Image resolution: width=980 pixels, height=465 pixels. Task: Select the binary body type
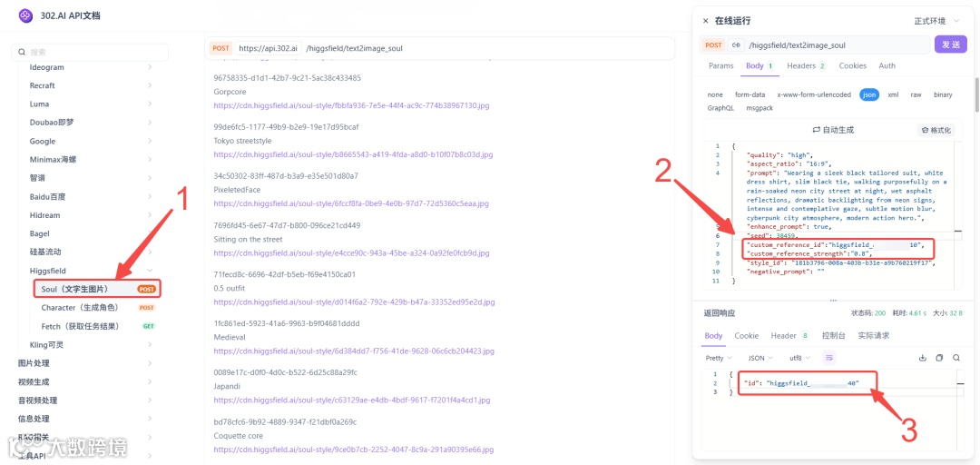[943, 94]
